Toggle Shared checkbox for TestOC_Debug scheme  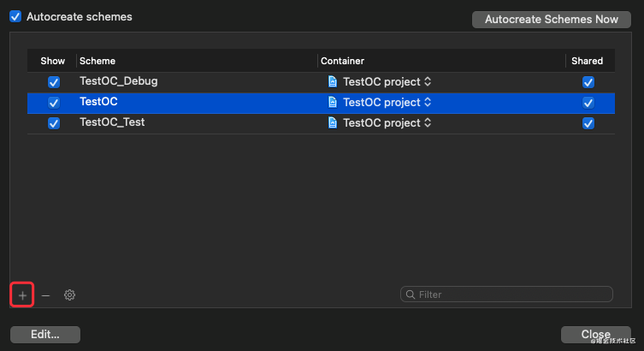(588, 82)
